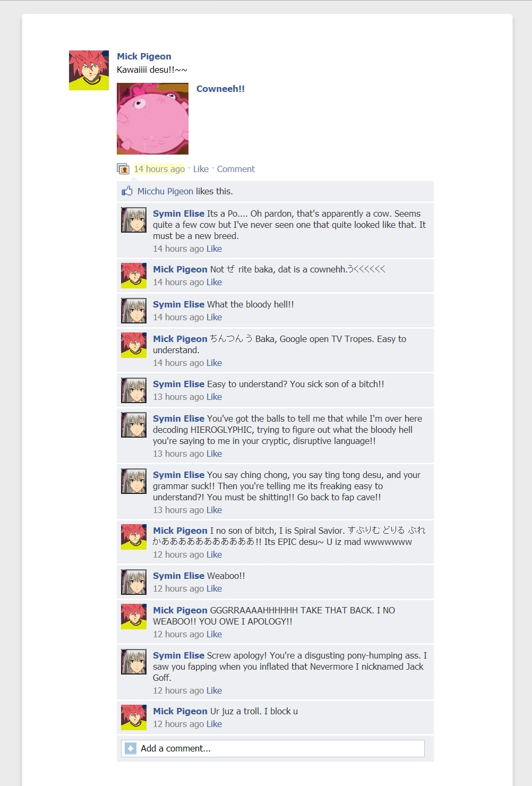Open Mick Pigeon's large post avatar
The image size is (532, 786).
tap(89, 70)
